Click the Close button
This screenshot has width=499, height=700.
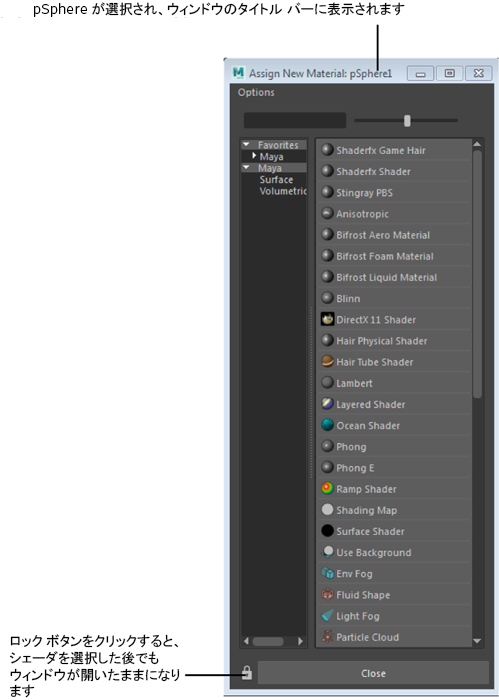point(373,673)
